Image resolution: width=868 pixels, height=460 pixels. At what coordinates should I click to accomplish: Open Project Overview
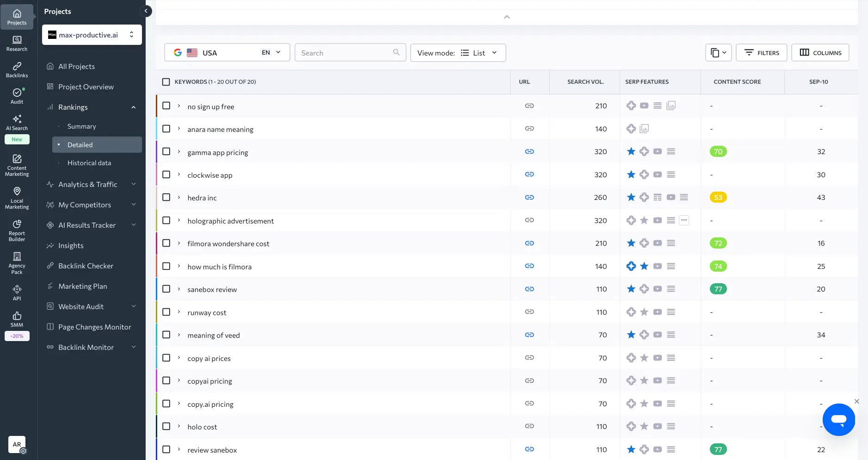[x=86, y=87]
